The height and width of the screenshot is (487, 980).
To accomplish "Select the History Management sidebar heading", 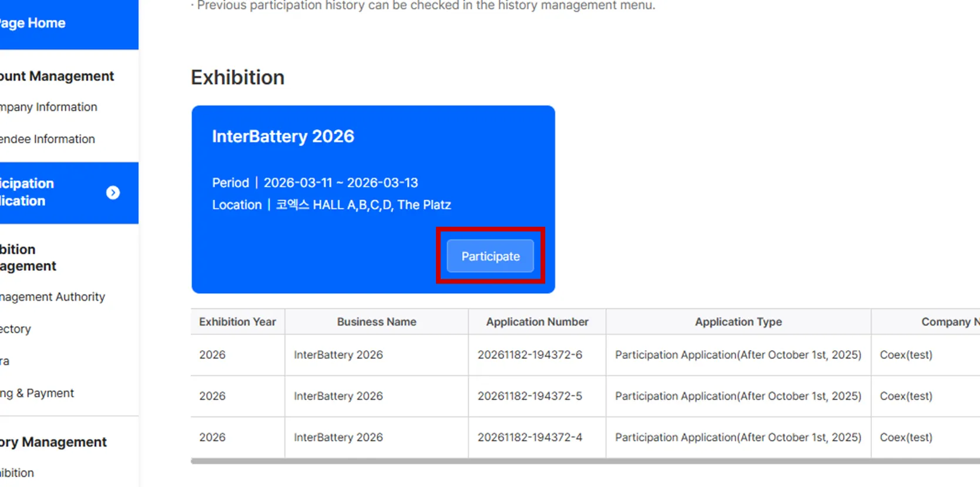I will click(53, 442).
